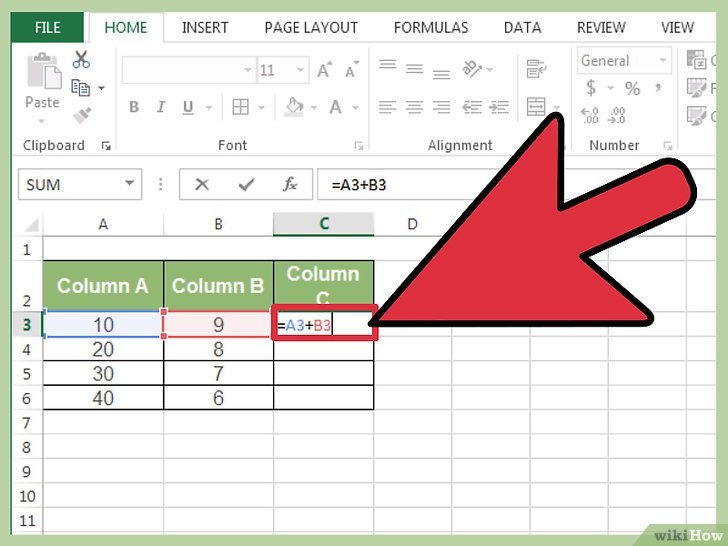
Task: Align text left in the cell
Action: 387,107
